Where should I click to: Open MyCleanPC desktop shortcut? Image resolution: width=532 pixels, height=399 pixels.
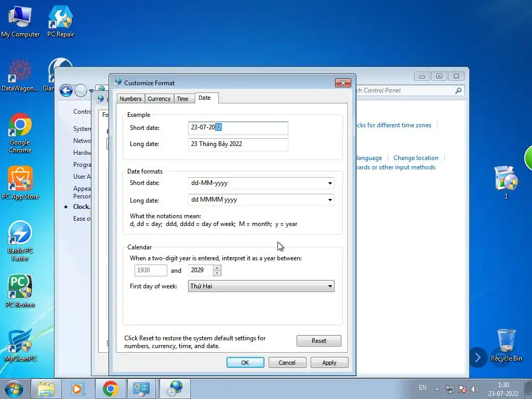20,345
